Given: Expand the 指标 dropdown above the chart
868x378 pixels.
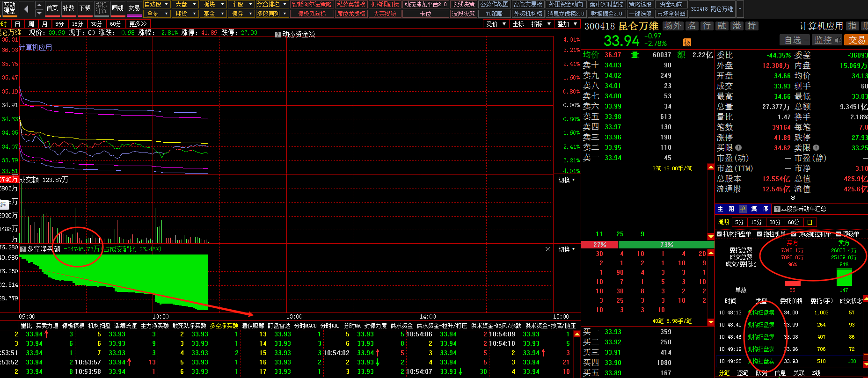Looking at the screenshot, I should (x=541, y=24).
